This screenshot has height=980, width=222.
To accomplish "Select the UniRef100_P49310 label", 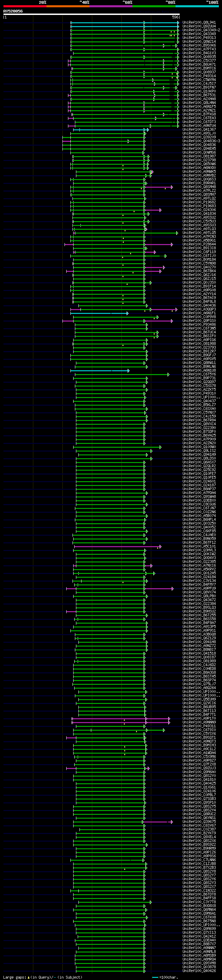I will tap(199, 394).
